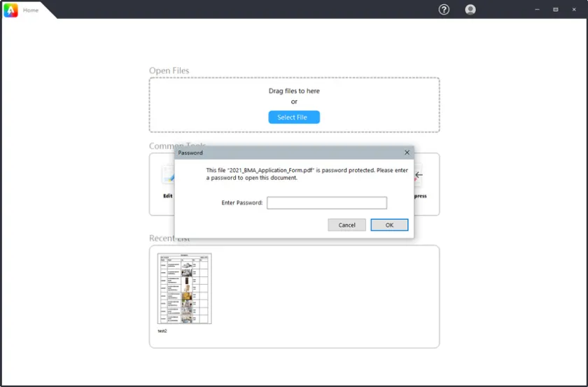Viewport: 588px width, 387px height.
Task: Click the Compress tool icon under Common Tools
Action: (x=419, y=176)
